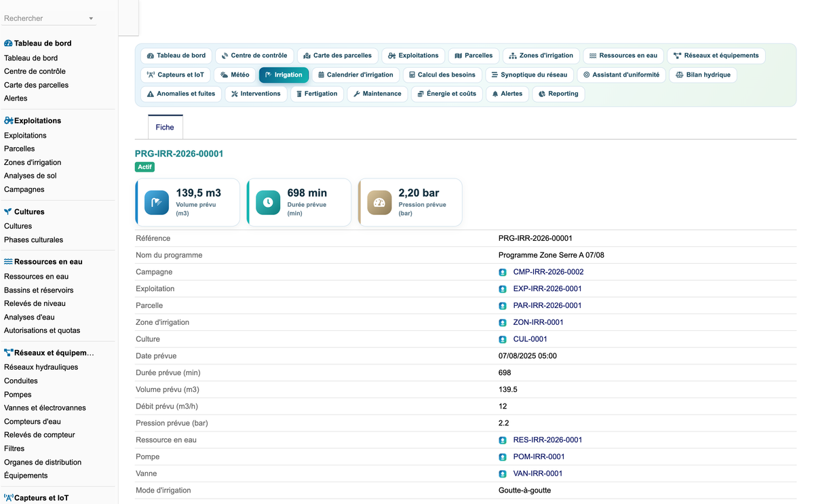This screenshot has width=814, height=504.
Task: Follow link CMP-IRR-2026-0002
Action: 548,272
